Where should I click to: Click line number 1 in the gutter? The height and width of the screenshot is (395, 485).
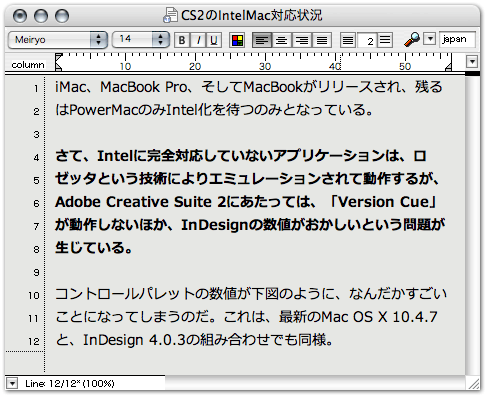pos(36,88)
